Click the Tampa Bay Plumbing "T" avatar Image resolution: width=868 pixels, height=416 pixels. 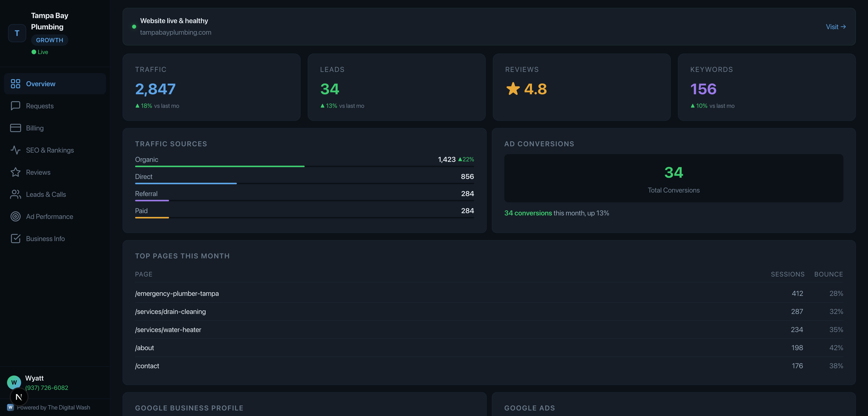coord(17,33)
